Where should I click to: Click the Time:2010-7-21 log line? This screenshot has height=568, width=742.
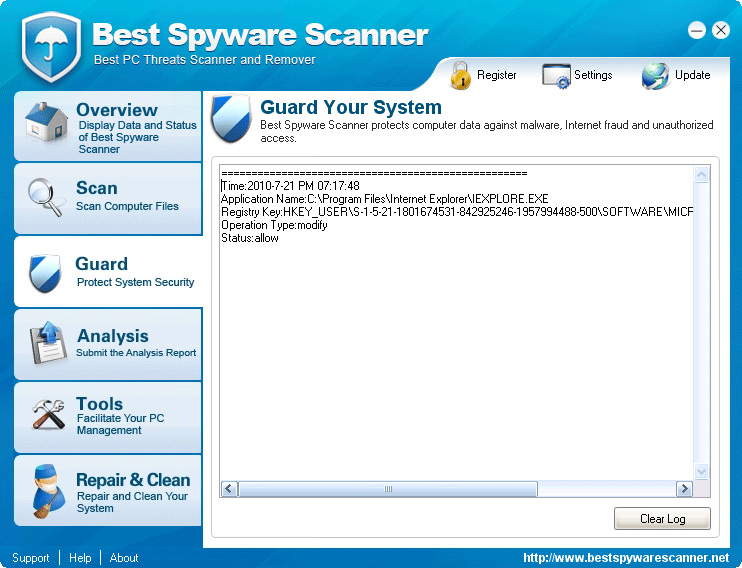pyautogui.click(x=290, y=186)
